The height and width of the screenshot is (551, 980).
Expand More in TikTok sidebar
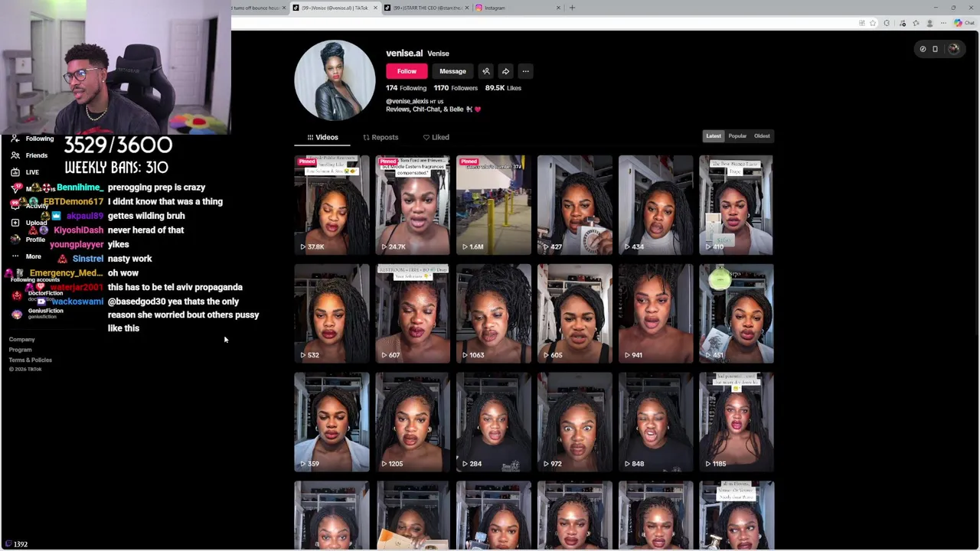click(x=33, y=256)
